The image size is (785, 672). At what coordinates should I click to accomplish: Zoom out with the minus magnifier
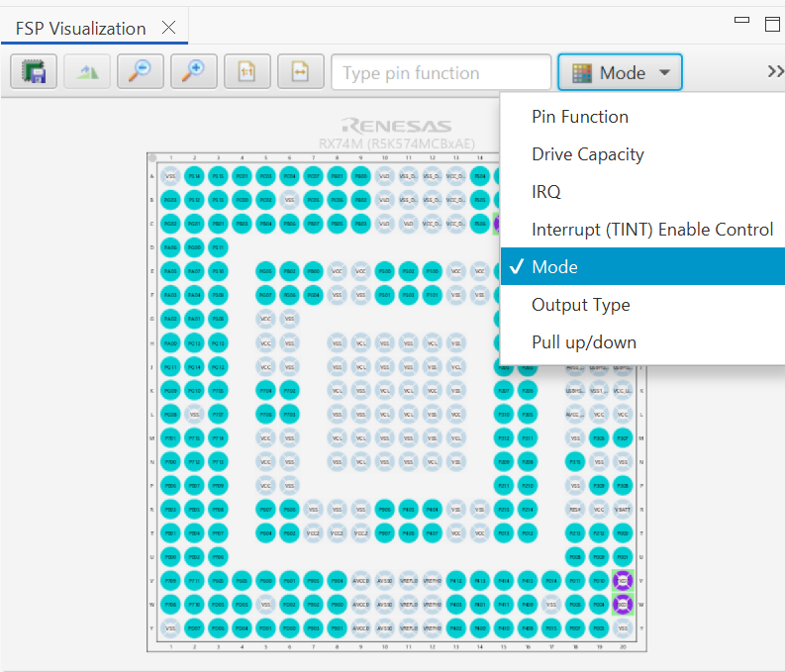pyautogui.click(x=141, y=72)
